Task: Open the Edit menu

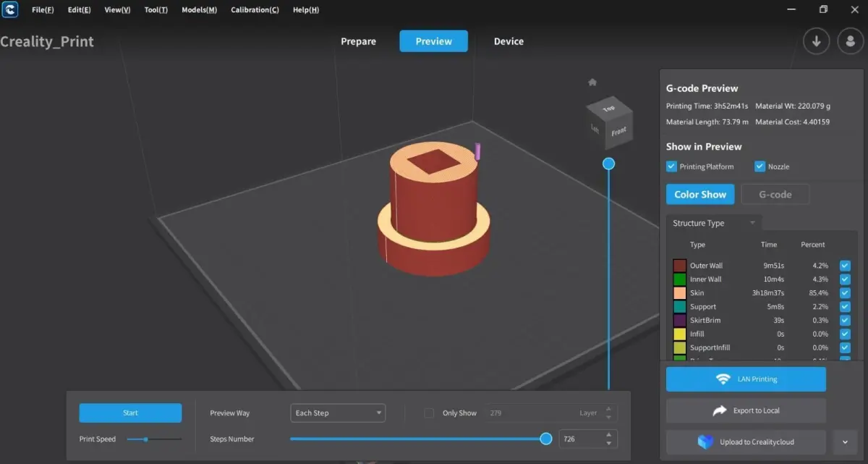Action: (80, 10)
